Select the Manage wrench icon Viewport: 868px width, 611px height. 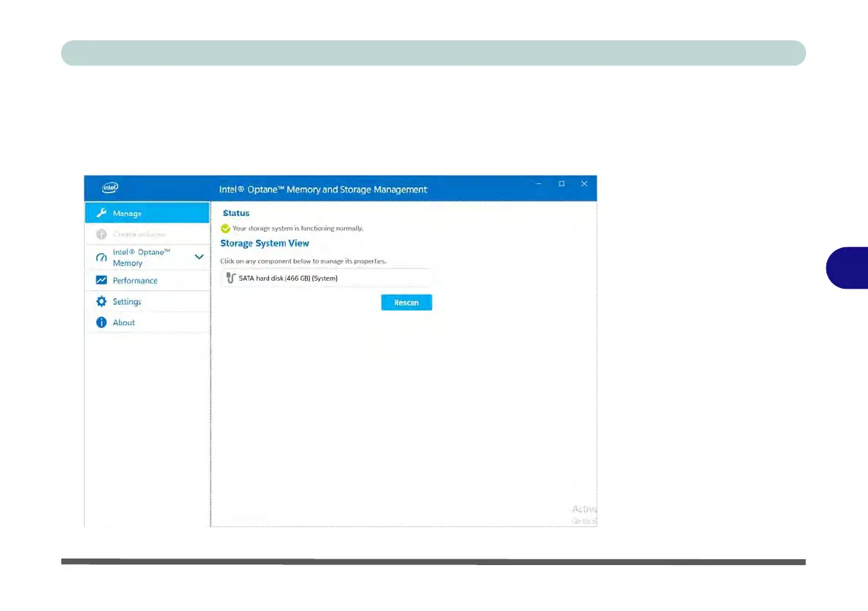click(x=101, y=213)
